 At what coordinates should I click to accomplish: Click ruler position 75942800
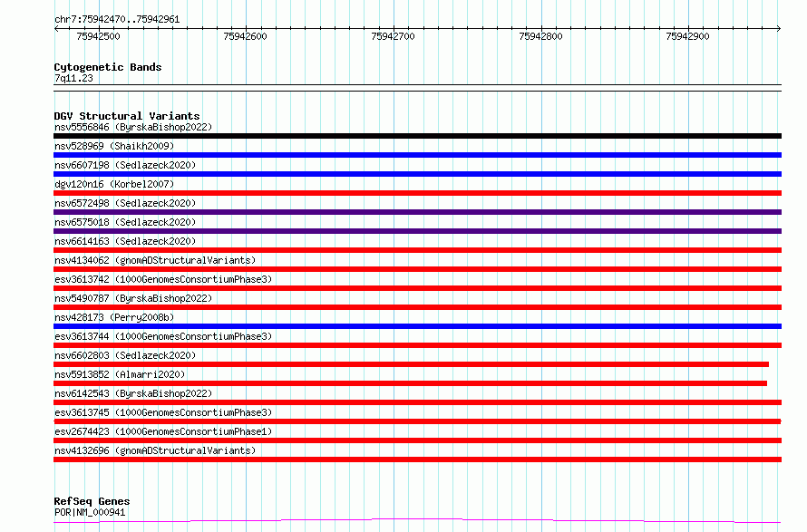[x=541, y=36]
